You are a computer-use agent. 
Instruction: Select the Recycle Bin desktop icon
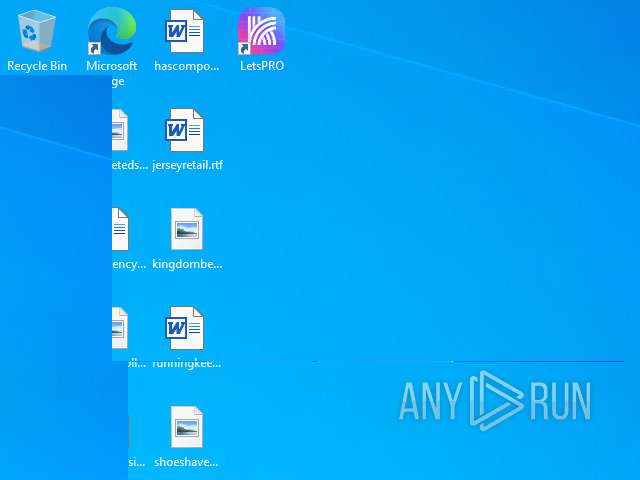37,31
